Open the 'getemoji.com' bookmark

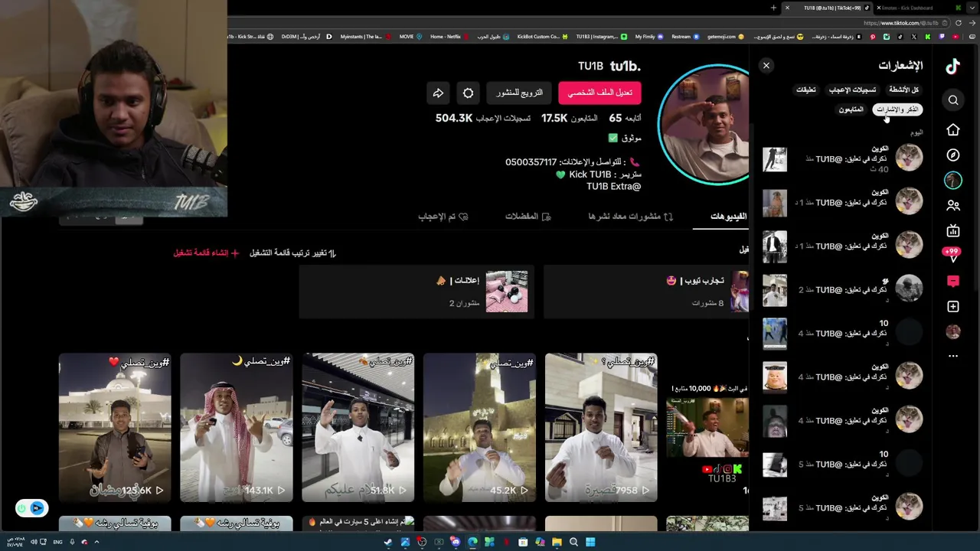[726, 37]
